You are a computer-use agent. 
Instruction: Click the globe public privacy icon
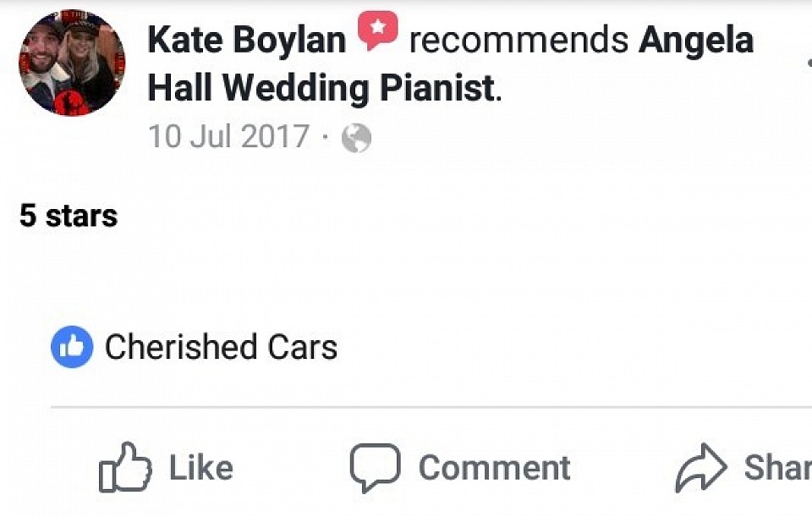[356, 138]
